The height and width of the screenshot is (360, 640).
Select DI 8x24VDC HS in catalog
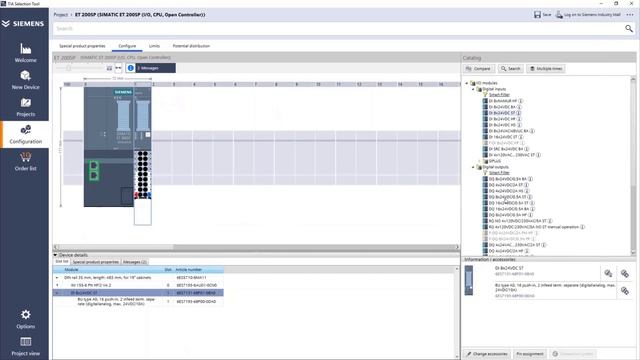point(502,125)
